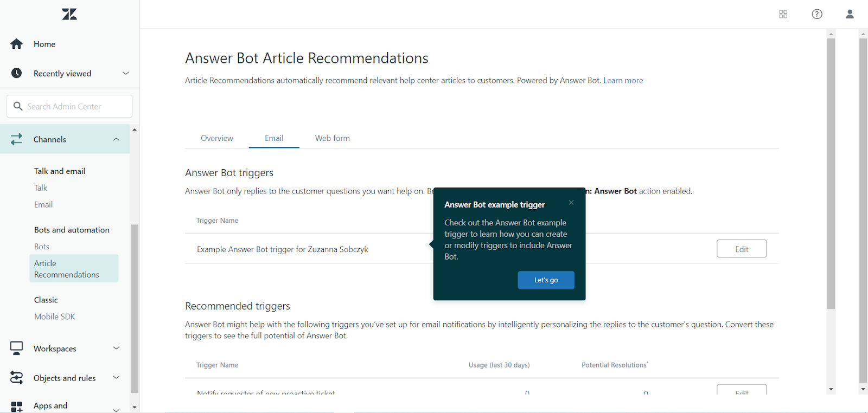The image size is (868, 413).
Task: Expand the Workspaces section chevron
Action: pos(116,348)
